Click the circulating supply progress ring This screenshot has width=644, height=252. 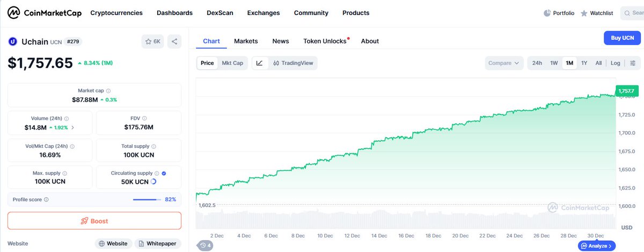[153, 182]
